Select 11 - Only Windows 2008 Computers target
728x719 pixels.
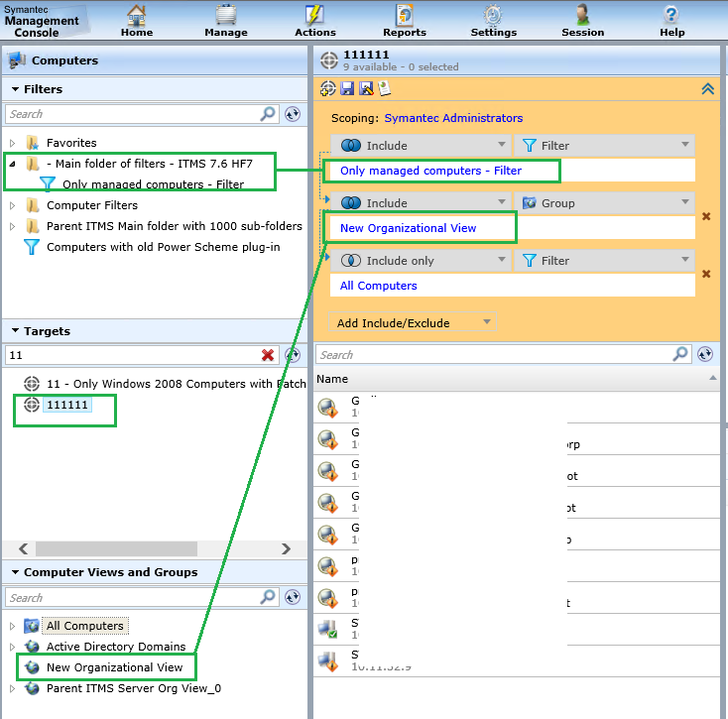[x=177, y=384]
